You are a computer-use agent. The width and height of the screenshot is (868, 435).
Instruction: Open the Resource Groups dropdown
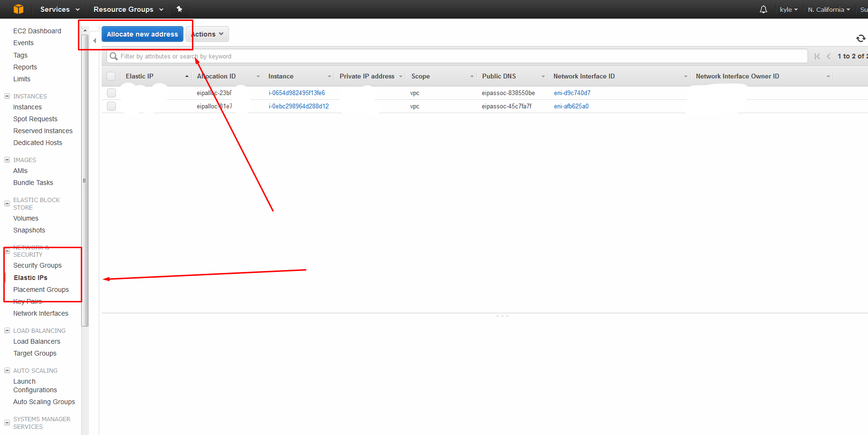[128, 9]
